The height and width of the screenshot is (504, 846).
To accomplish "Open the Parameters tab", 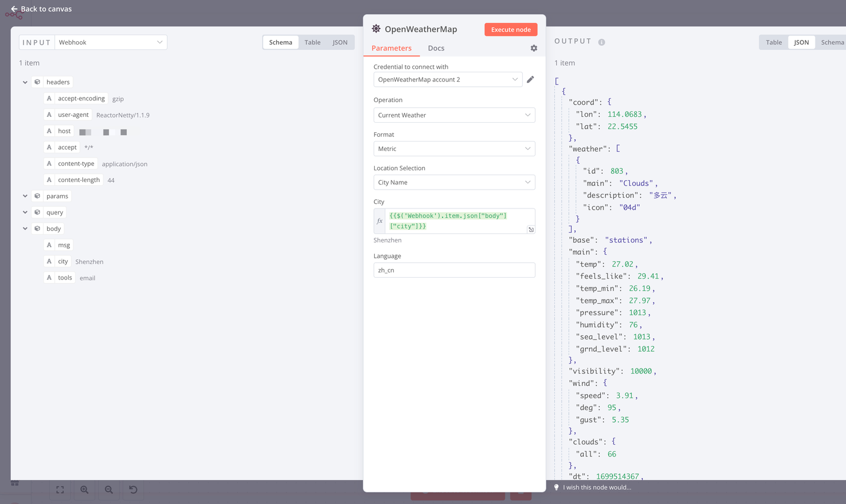I will 391,48.
